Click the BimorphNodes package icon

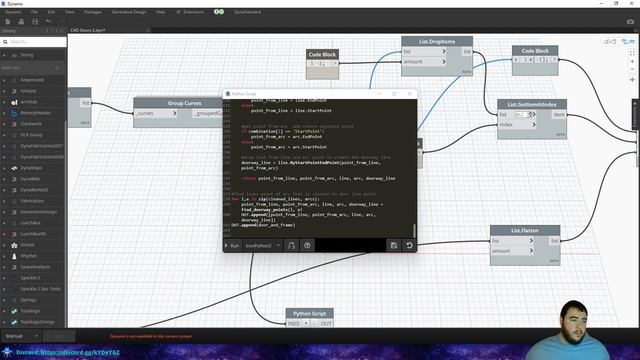[x=14, y=113]
